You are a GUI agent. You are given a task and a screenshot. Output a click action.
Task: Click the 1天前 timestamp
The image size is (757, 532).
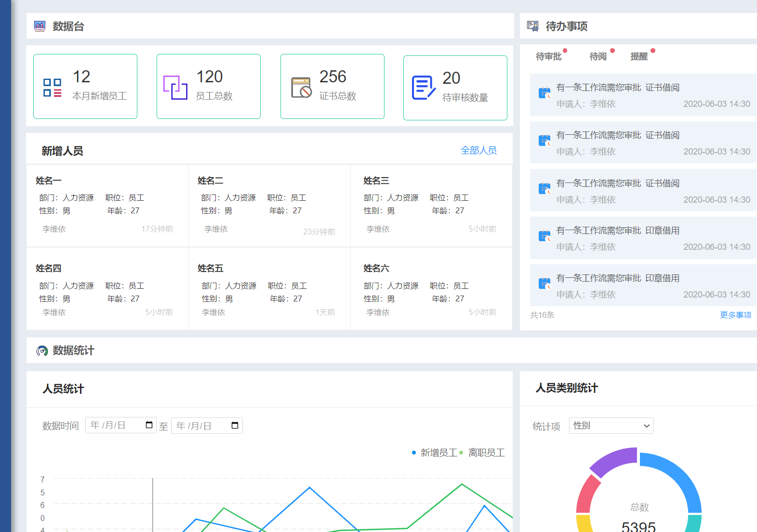coord(325,312)
